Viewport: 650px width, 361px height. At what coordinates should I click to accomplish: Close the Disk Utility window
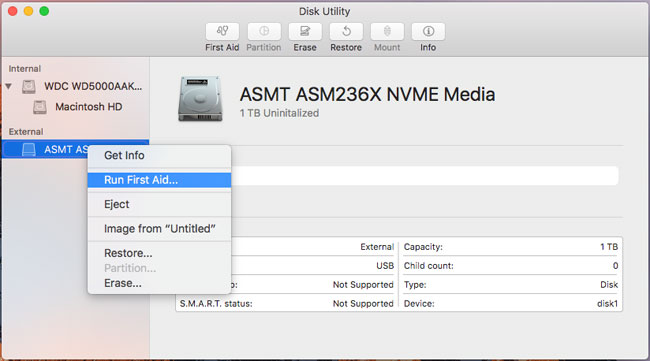(12, 11)
